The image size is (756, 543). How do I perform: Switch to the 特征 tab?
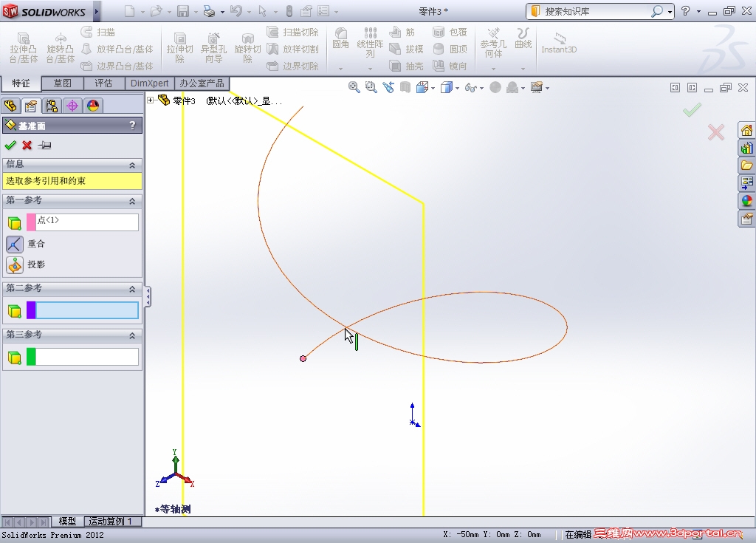[x=21, y=83]
